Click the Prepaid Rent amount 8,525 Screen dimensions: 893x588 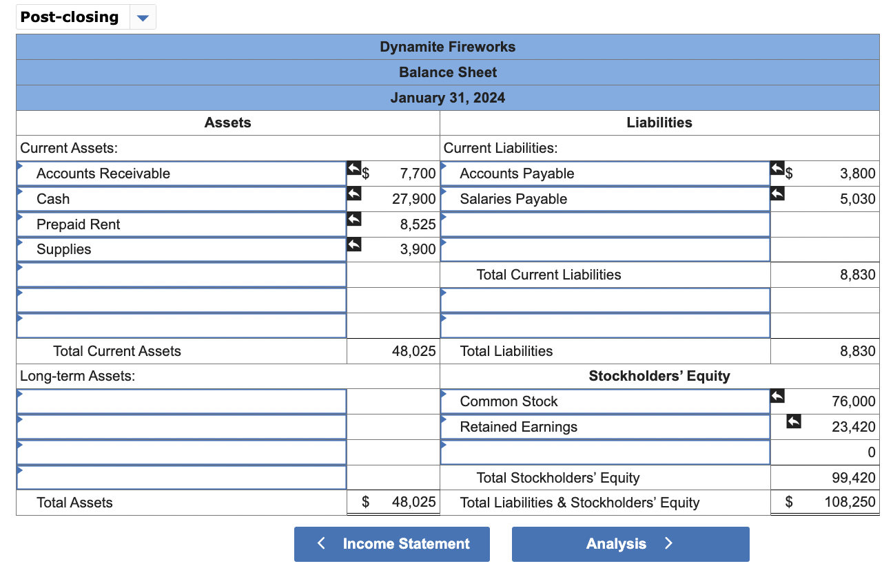click(418, 224)
